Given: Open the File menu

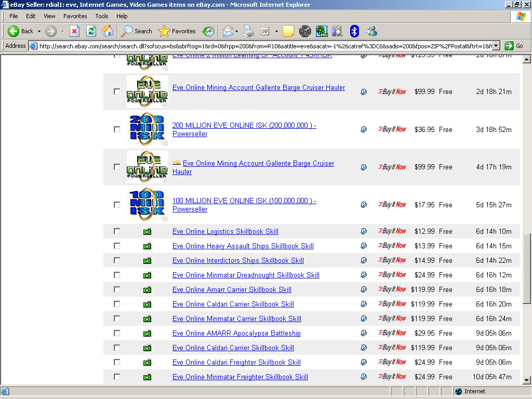Looking at the screenshot, I should pos(14,16).
